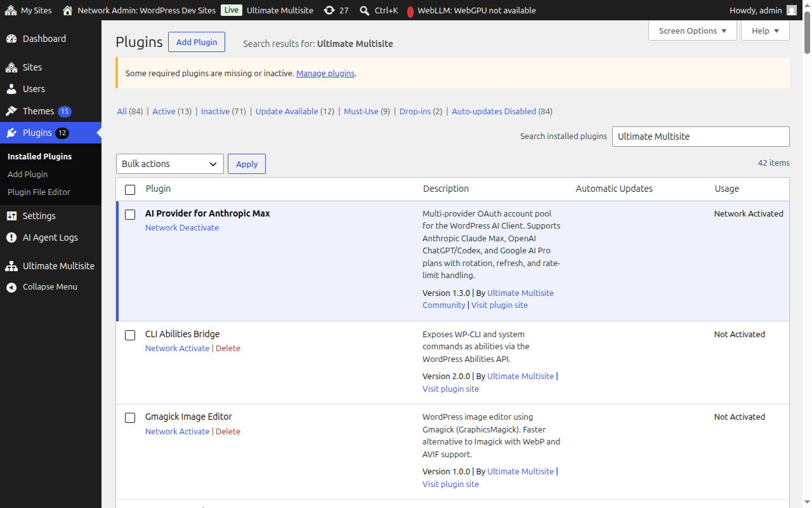Screen dimensions: 812x508
Task: Click the Live environment badge
Action: (x=232, y=10)
